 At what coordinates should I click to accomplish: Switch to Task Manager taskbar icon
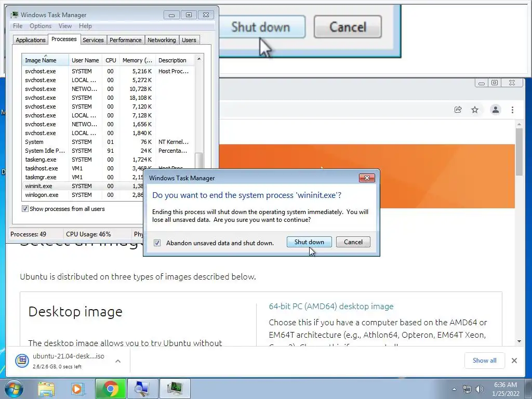coord(175,389)
